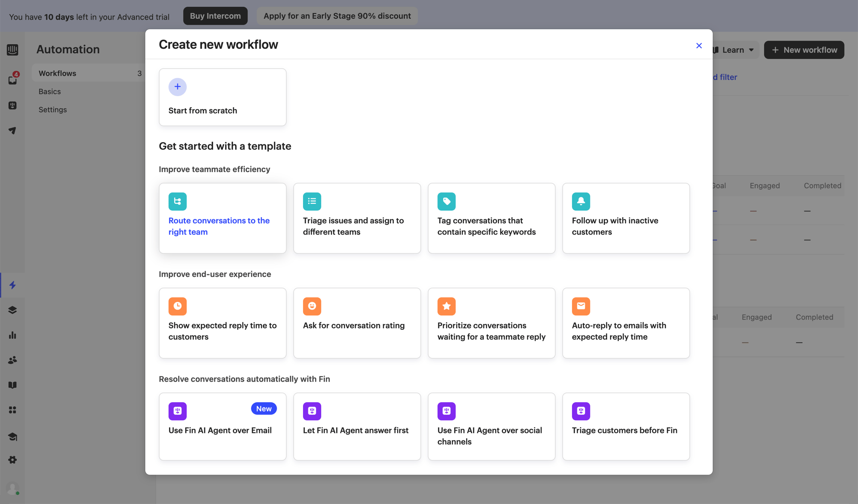The image size is (858, 504).
Task: Open the Inbox from the sidebar
Action: (x=13, y=80)
